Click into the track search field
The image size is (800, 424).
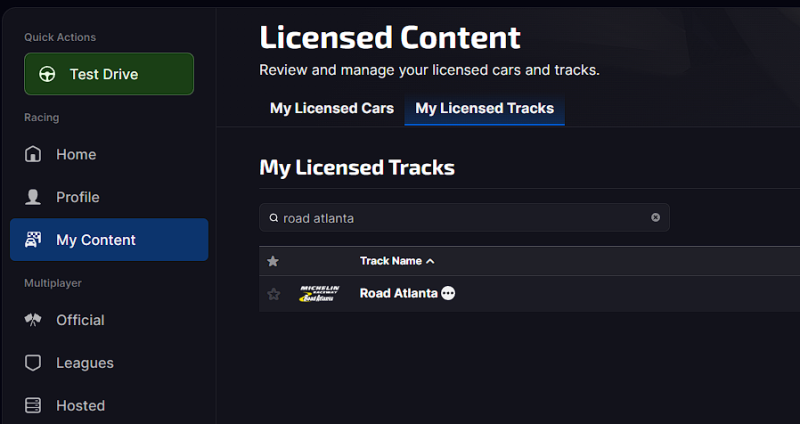(x=460, y=218)
